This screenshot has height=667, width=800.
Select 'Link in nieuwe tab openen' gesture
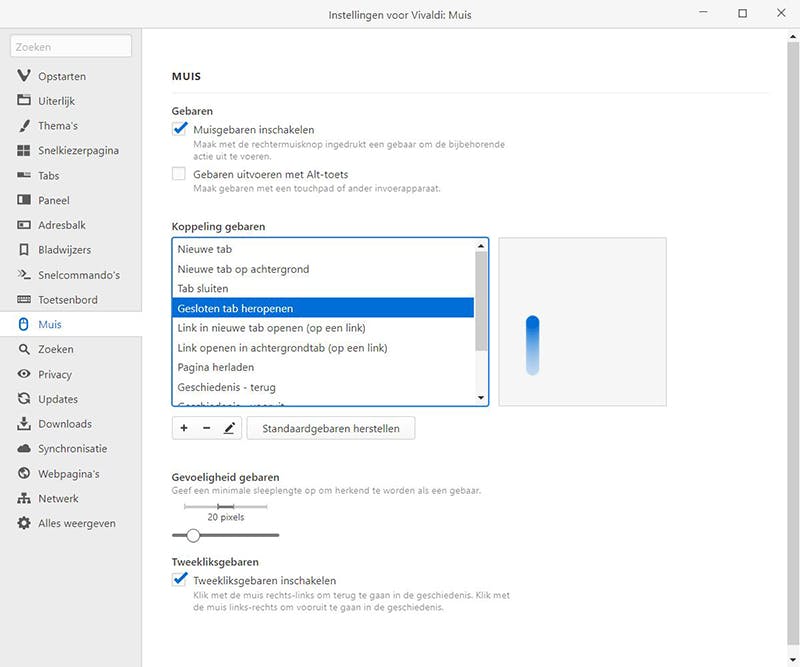323,328
